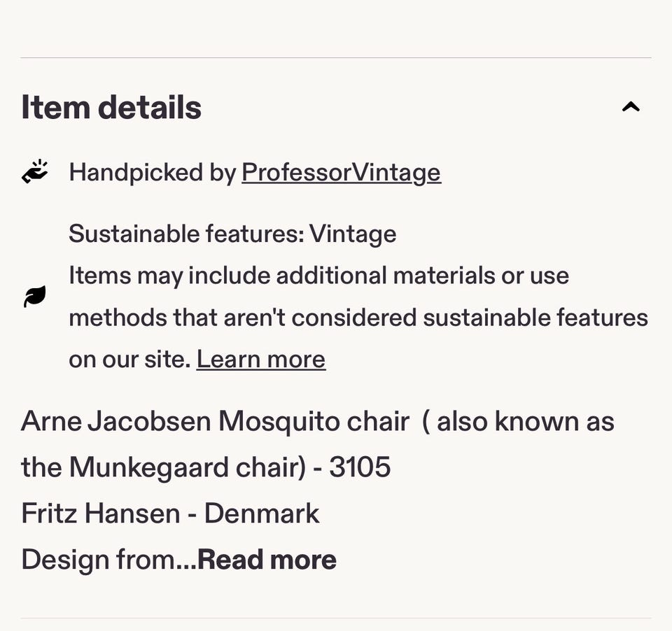Click the divider below the description
Image resolution: width=672 pixels, height=631 pixels.
336,618
